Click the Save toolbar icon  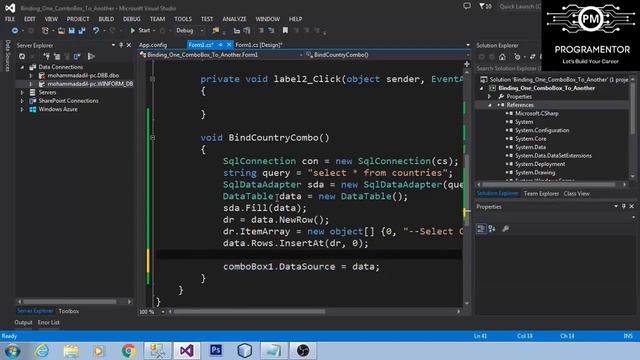point(71,31)
